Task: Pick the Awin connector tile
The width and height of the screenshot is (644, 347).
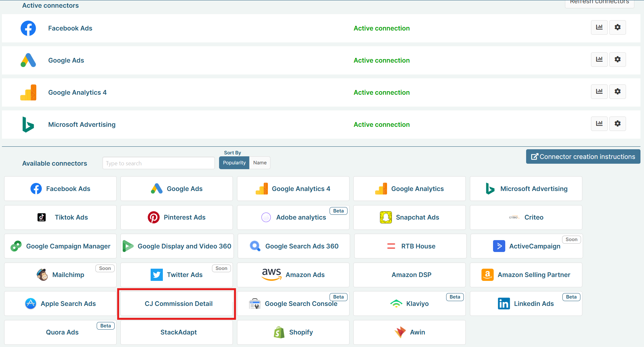Action: coord(409,332)
